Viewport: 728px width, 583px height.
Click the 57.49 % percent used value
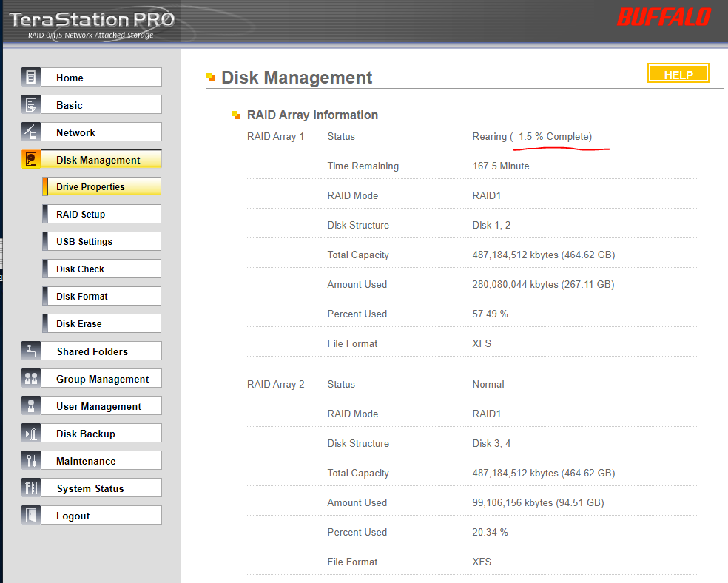[490, 314]
